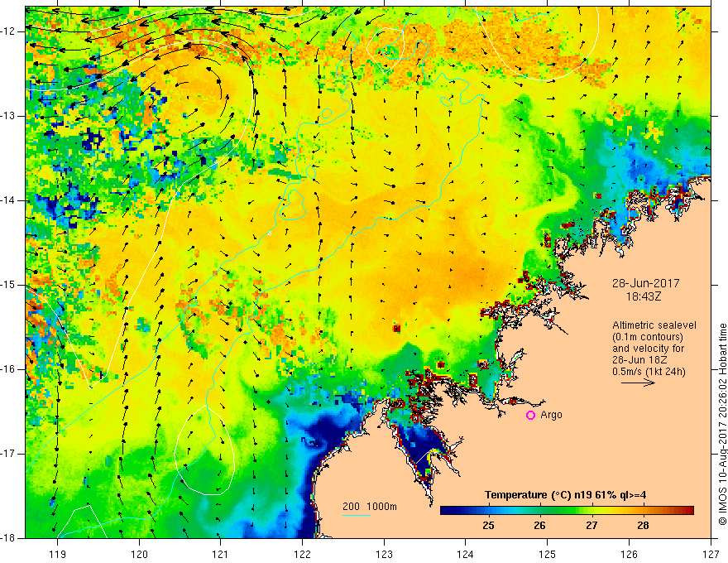Click the Temperature color bar legend
This screenshot has width=728, height=563.
(567, 511)
